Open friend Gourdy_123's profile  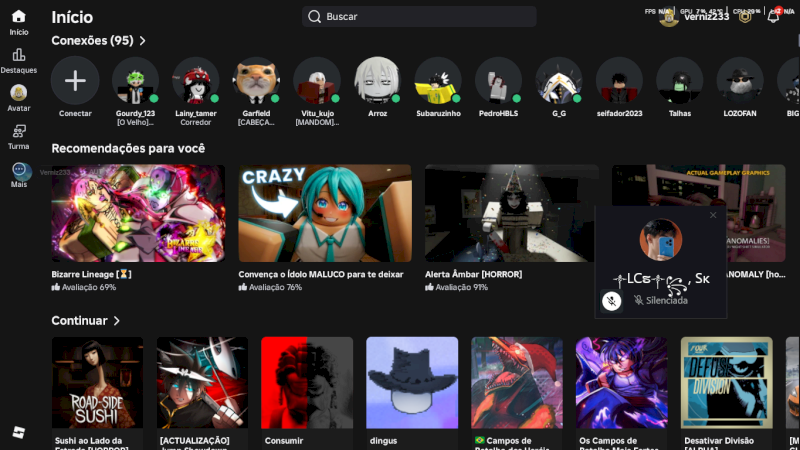pyautogui.click(x=135, y=80)
